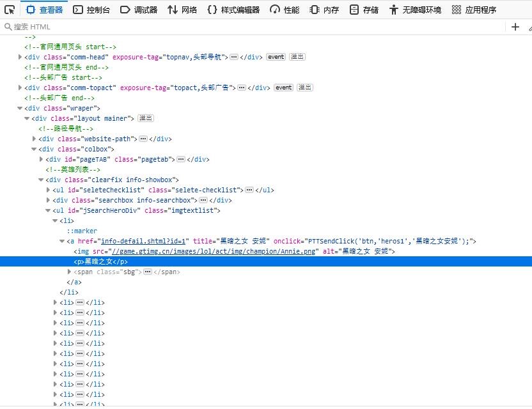Open the 网络 network panel
The width and height of the screenshot is (532, 409).
(182, 10)
